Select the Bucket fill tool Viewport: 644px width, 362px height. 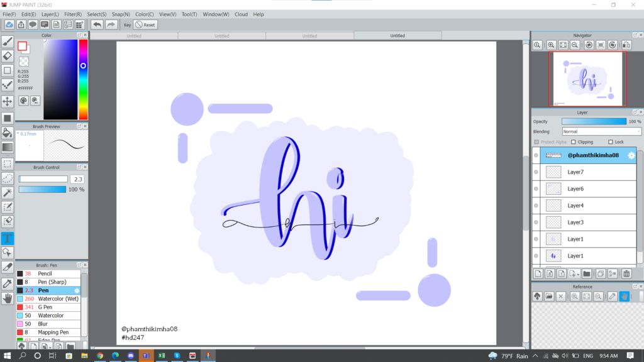click(8, 133)
